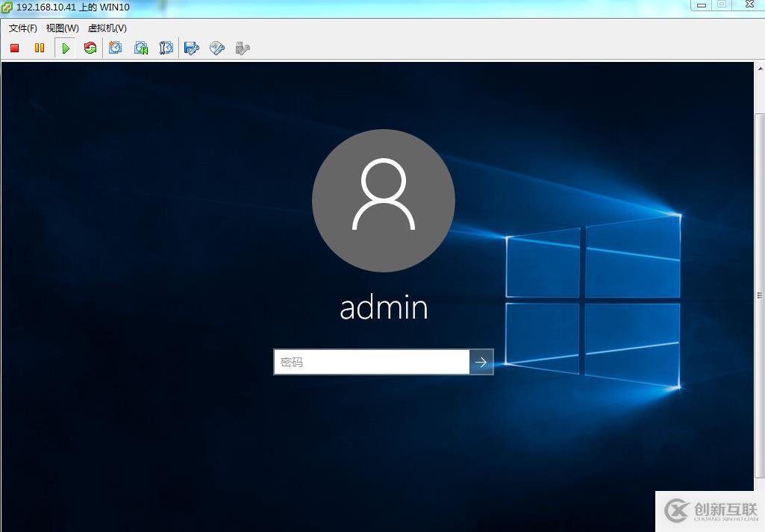Open the snapshot manager

pos(166,48)
